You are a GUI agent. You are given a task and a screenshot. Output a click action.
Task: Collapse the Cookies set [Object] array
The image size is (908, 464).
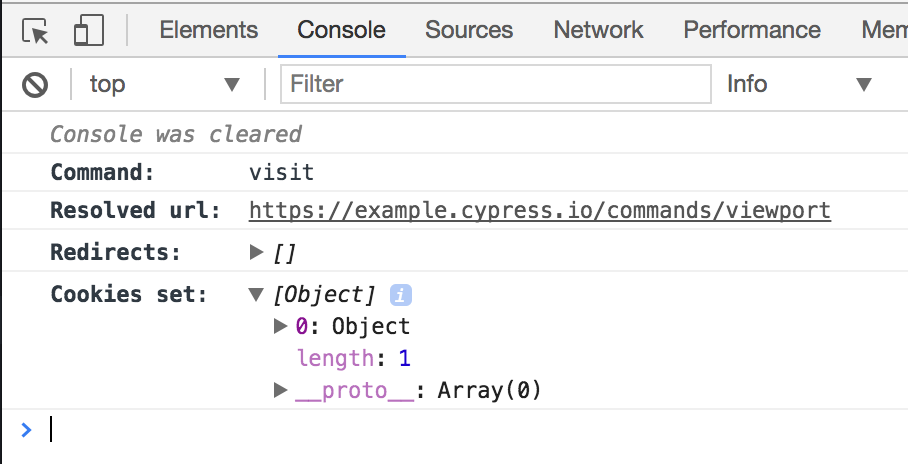point(257,295)
